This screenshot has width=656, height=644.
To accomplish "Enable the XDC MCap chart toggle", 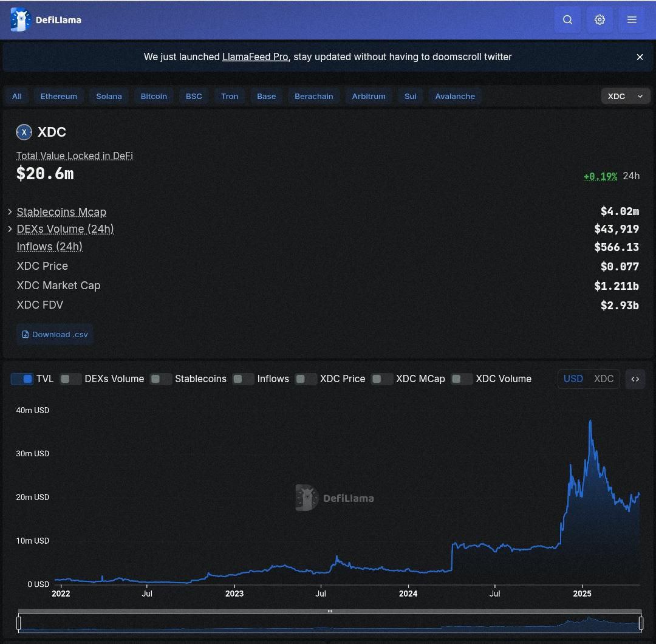I will [x=382, y=379].
